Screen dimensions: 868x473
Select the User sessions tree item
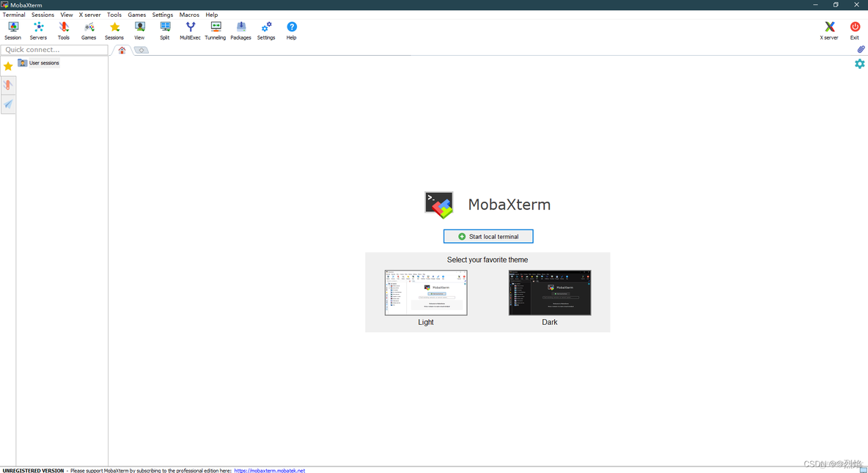[x=38, y=63]
